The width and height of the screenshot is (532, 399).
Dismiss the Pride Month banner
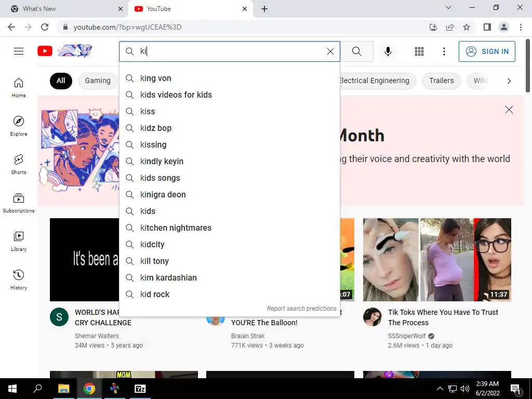(509, 110)
